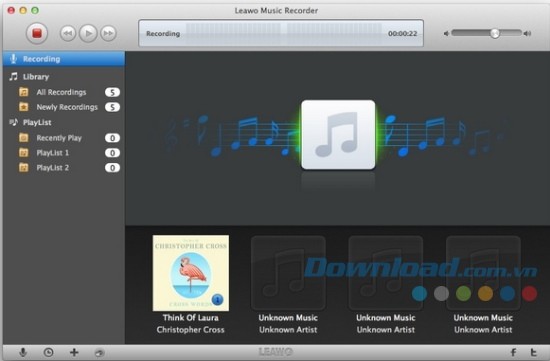Click the Recently Play count badge
The image size is (550, 361).
click(112, 138)
